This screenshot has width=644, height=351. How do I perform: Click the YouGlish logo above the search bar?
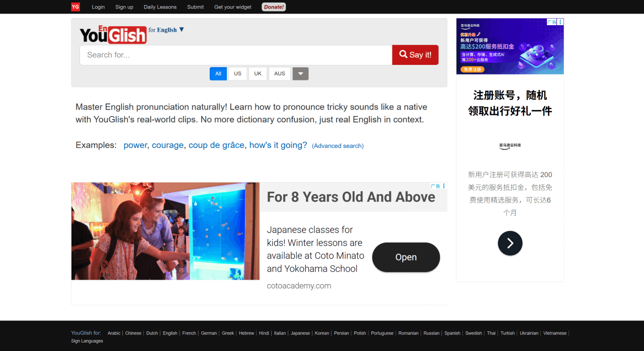113,34
